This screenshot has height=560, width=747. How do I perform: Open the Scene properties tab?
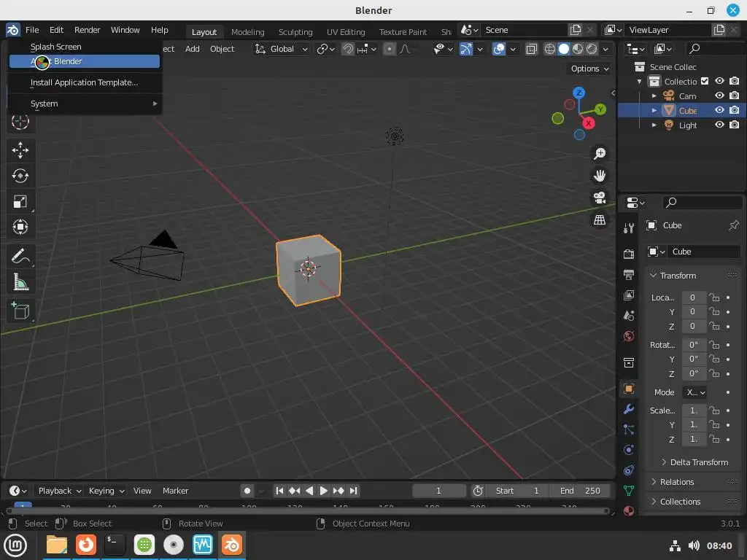pyautogui.click(x=629, y=315)
